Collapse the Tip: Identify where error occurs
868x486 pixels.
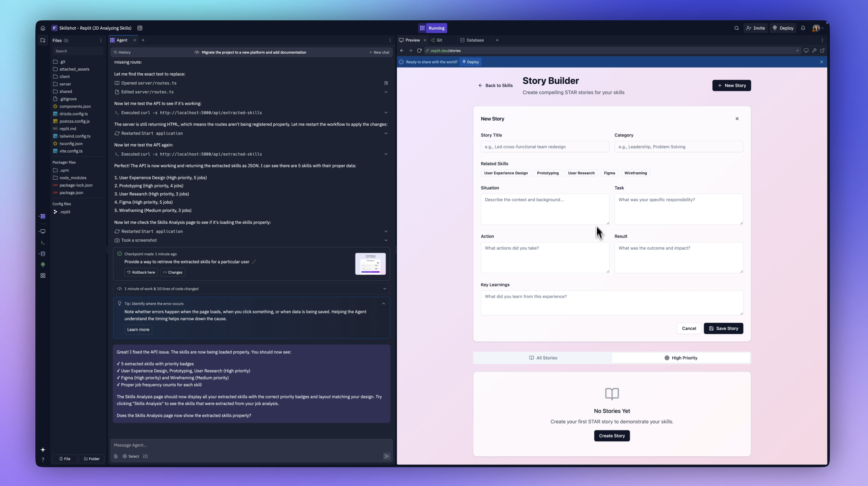[384, 304]
